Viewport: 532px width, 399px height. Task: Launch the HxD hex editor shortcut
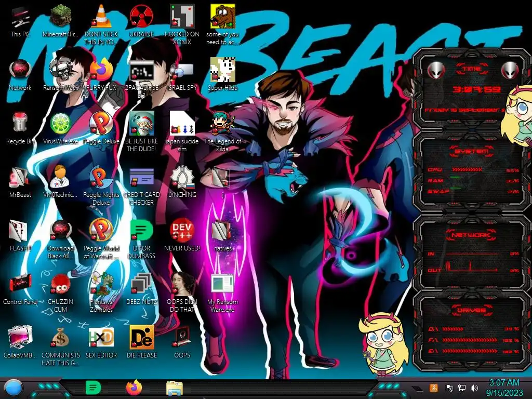point(101,338)
